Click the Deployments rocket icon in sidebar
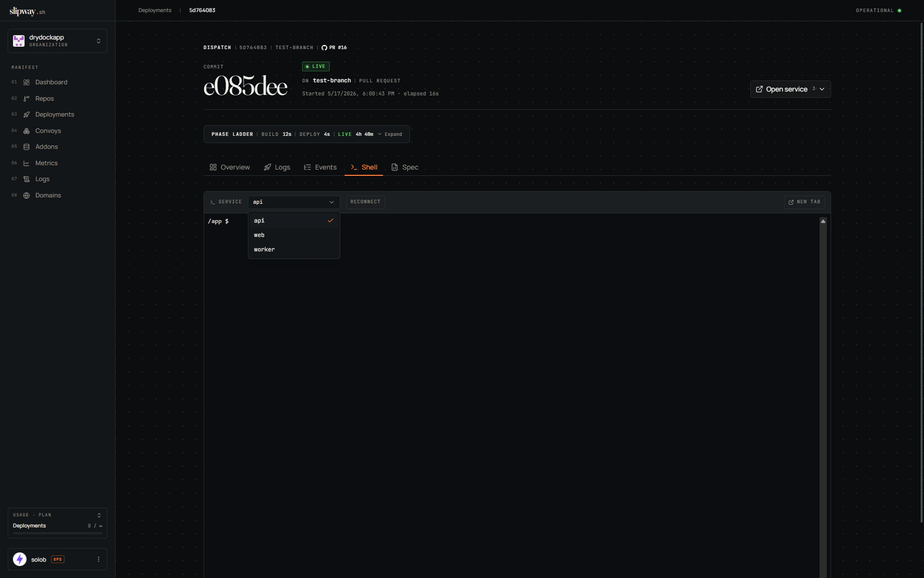The width and height of the screenshot is (924, 578). [x=26, y=115]
